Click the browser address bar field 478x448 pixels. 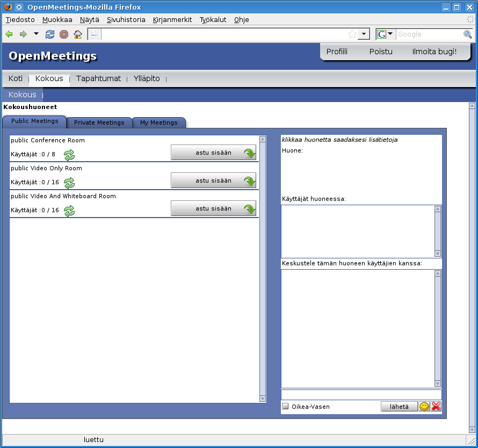coord(224,34)
